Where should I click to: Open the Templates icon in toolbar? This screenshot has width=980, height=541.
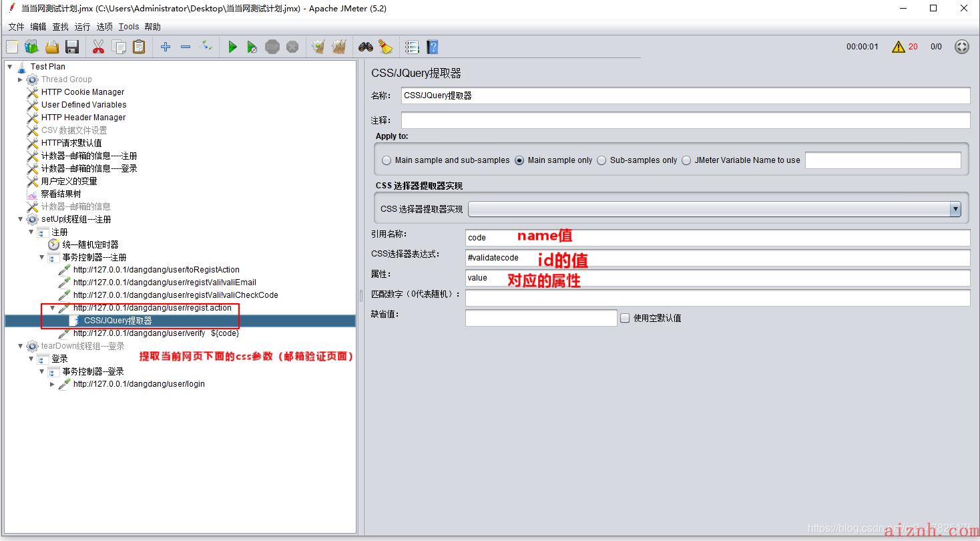[x=31, y=47]
